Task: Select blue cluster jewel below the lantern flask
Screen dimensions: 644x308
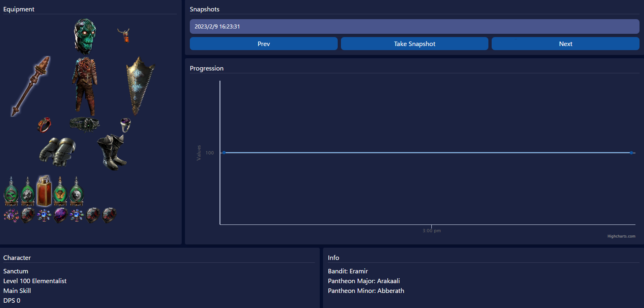Action: (x=44, y=215)
